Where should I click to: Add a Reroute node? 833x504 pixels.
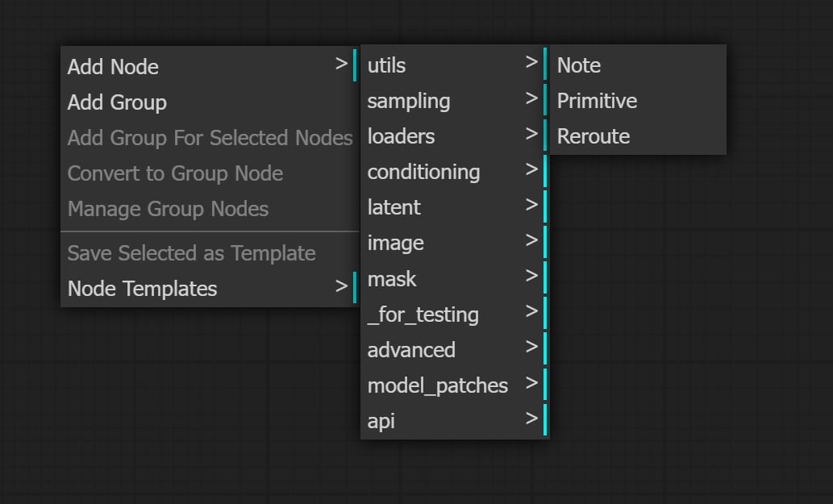[638, 136]
